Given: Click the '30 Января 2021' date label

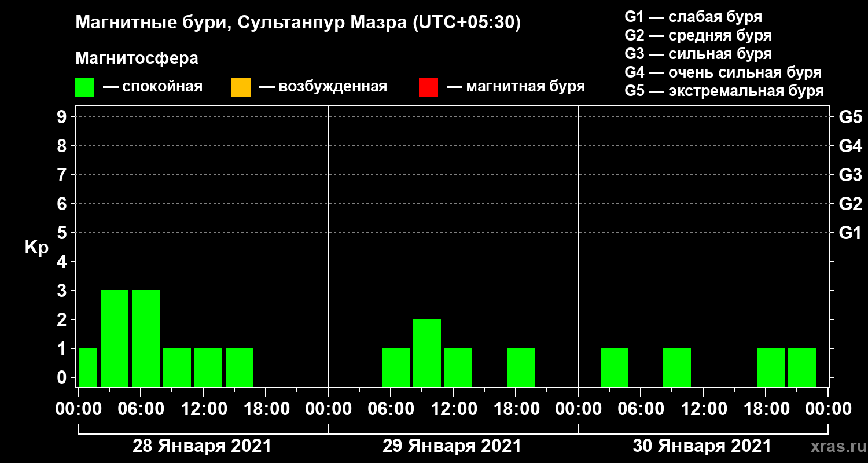Looking at the screenshot, I should tap(702, 446).
